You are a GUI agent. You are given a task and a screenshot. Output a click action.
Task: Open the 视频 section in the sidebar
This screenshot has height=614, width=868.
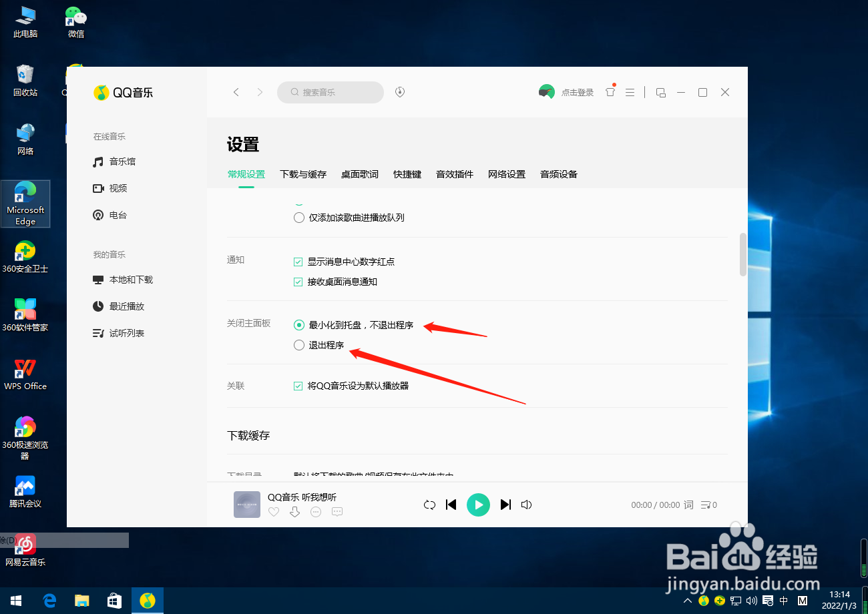click(118, 188)
